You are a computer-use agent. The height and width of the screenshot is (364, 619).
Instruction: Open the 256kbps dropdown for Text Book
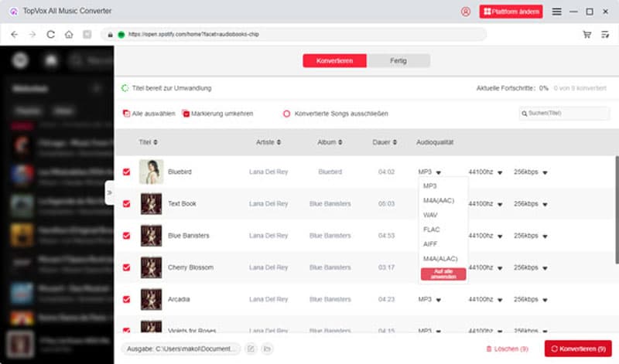tap(545, 204)
